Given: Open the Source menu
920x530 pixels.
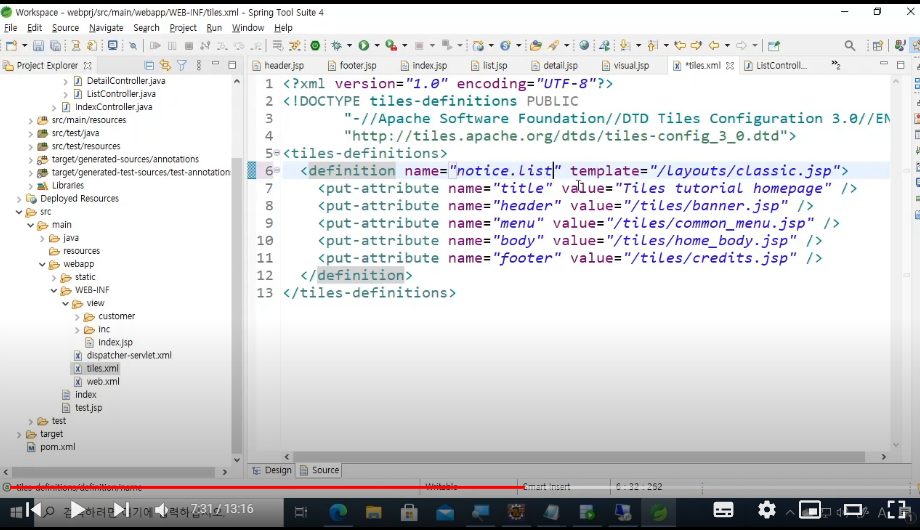Looking at the screenshot, I should pos(65,28).
